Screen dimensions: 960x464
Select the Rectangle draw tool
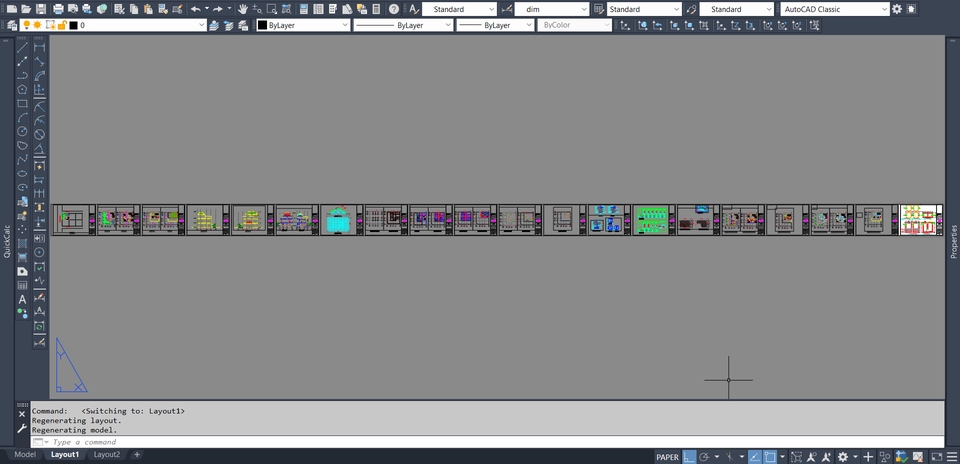(22, 103)
